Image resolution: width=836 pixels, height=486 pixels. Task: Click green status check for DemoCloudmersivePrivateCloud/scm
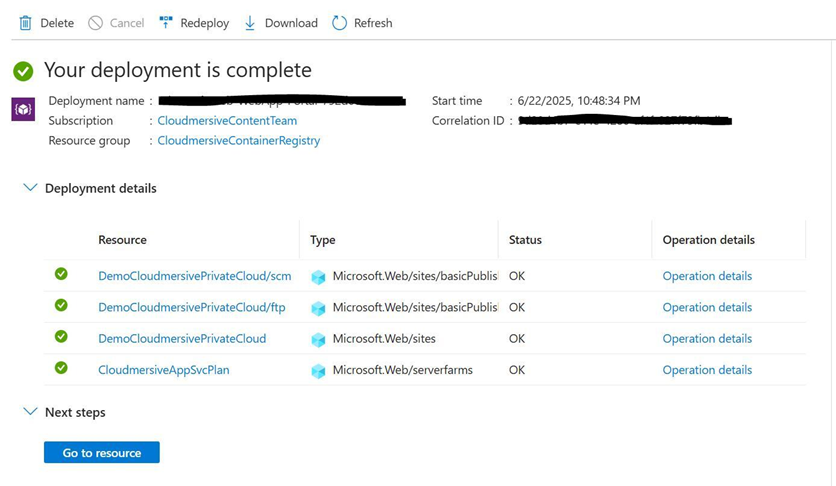(x=61, y=274)
